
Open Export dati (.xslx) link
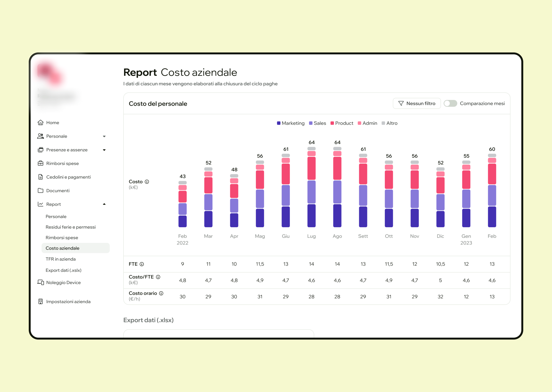coord(64,270)
